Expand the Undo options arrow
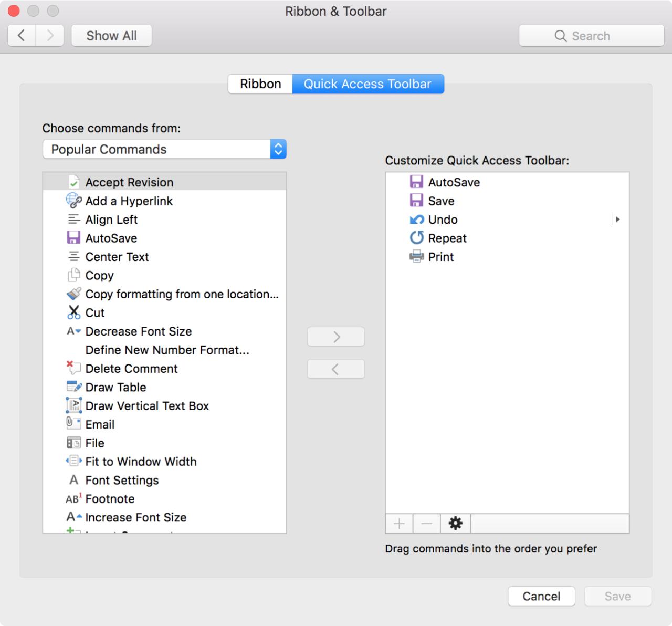The width and height of the screenshot is (672, 626). pos(617,220)
